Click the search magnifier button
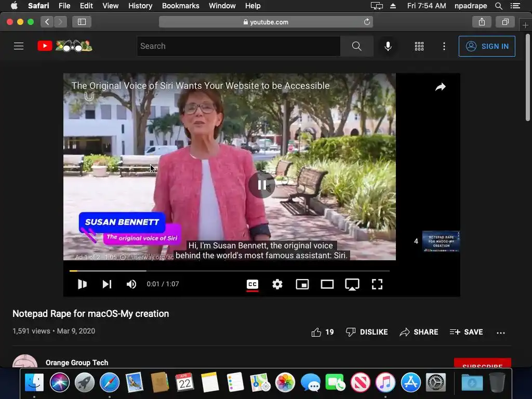The height and width of the screenshot is (399, 532). (356, 46)
